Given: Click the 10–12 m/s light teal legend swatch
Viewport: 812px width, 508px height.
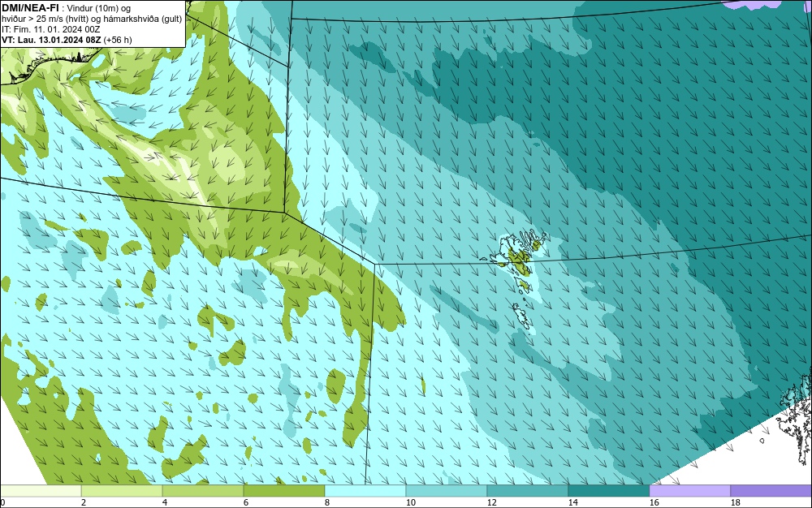Looking at the screenshot, I should [x=447, y=490].
